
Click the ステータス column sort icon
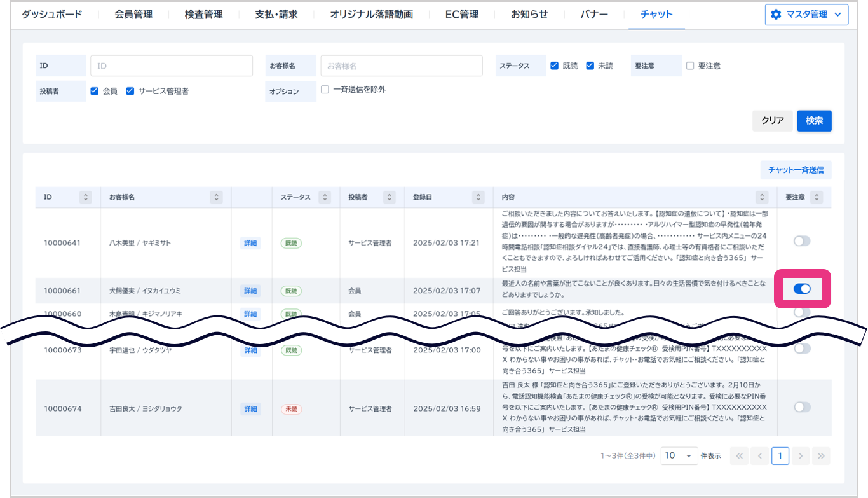325,197
